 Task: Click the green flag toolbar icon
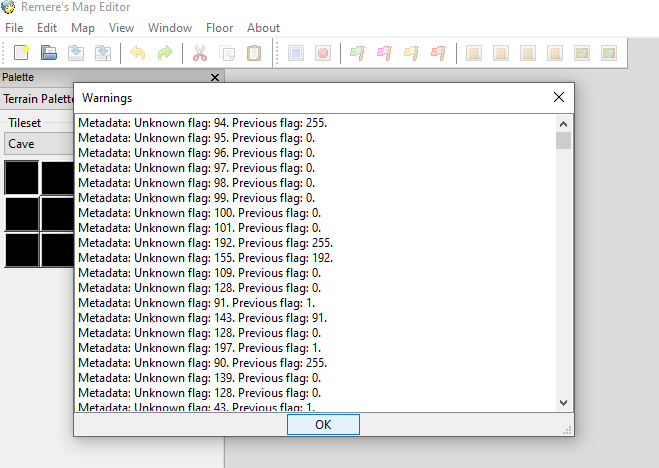click(x=358, y=53)
